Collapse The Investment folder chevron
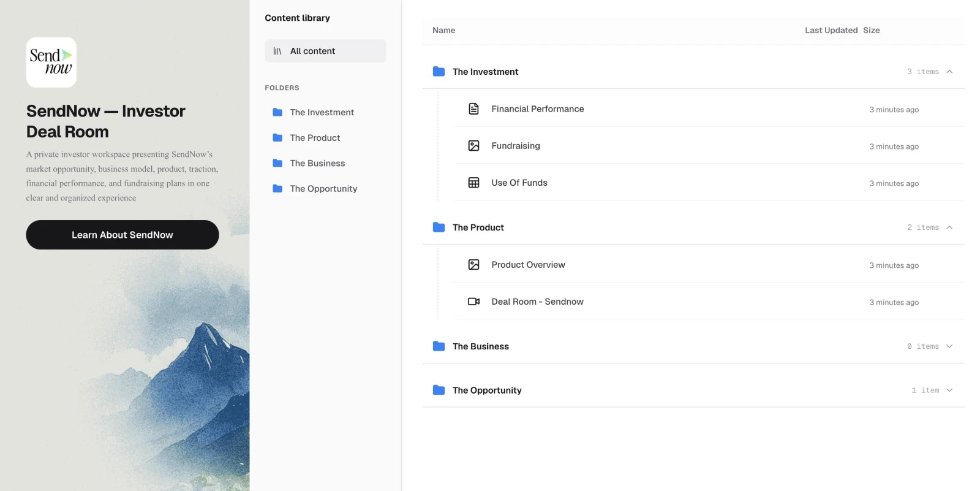 [x=949, y=72]
